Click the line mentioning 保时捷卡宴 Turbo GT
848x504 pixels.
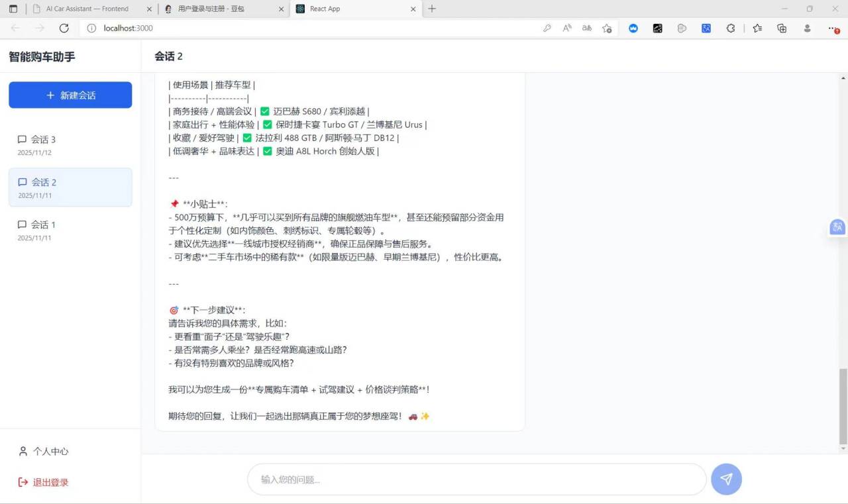click(x=297, y=125)
